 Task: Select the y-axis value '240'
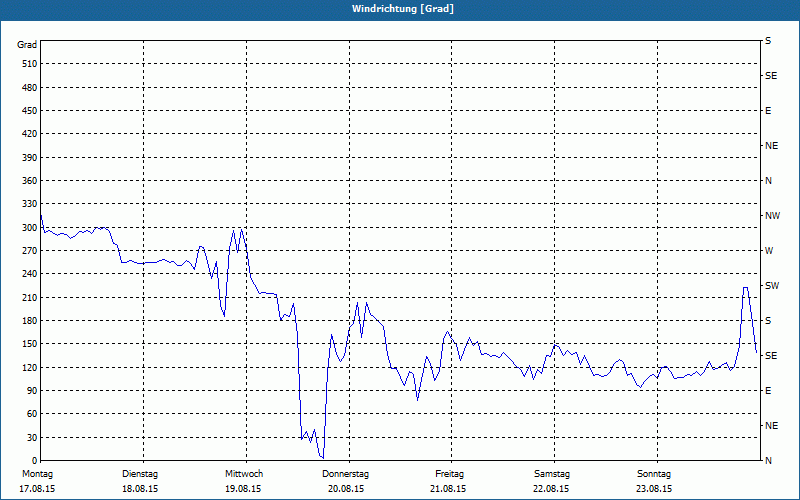(x=30, y=274)
